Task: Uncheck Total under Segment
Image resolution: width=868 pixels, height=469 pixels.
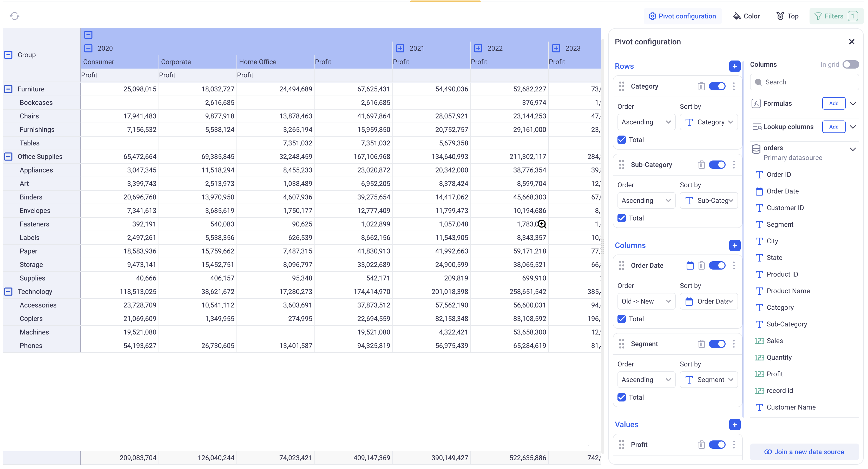Action: [621, 397]
